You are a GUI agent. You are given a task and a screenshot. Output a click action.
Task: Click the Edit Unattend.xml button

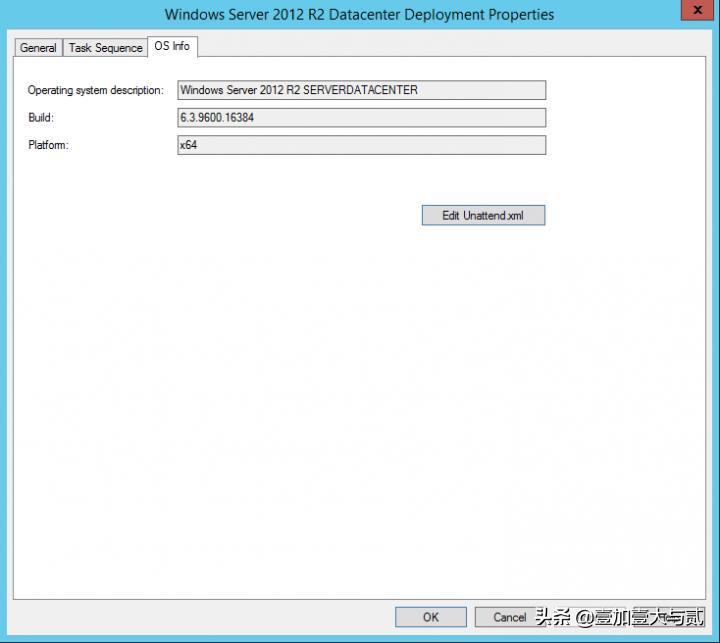point(483,215)
